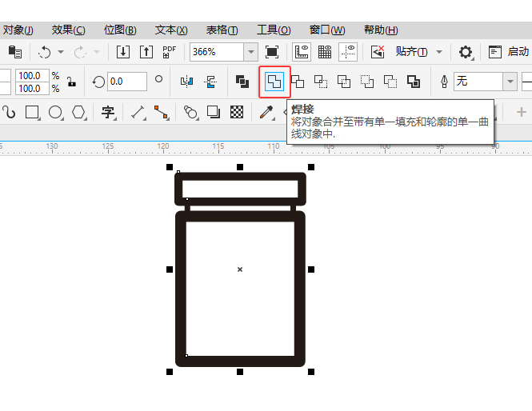This screenshot has width=532, height=411.
Task: Toggle guidelines display
Action: point(348,52)
